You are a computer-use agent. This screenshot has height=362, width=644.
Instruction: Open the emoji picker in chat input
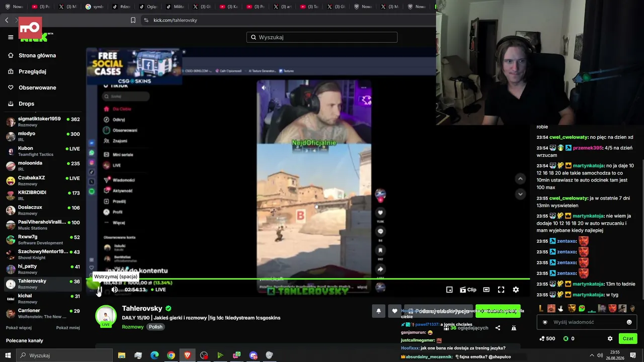629,322
